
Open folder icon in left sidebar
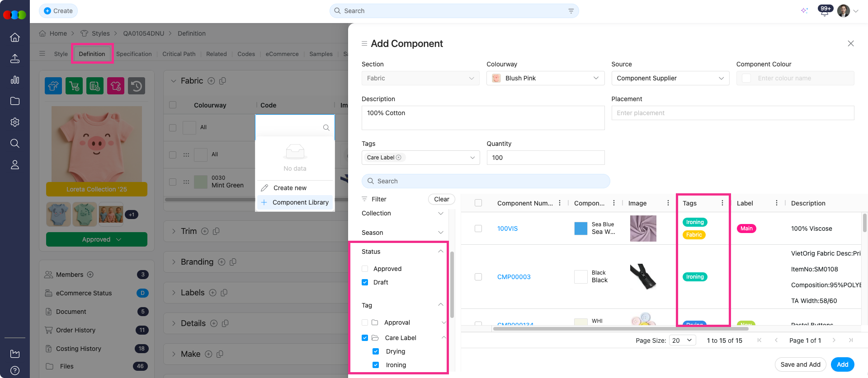15,101
